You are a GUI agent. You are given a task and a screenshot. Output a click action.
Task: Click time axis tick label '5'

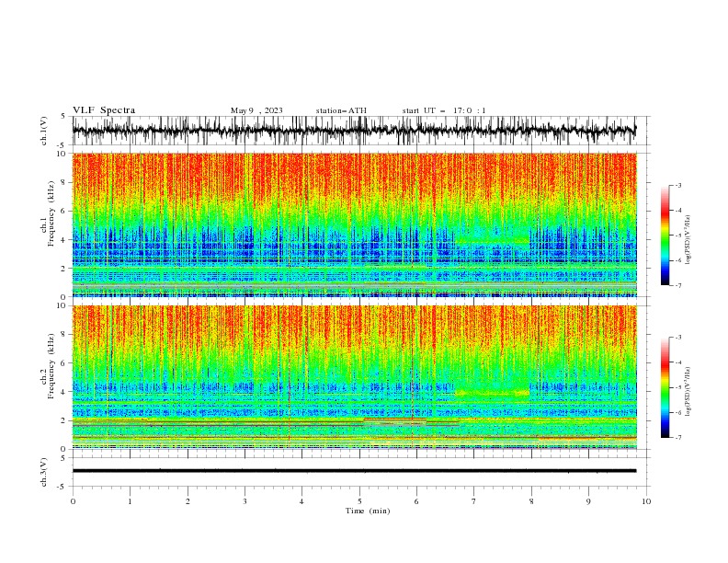click(359, 501)
